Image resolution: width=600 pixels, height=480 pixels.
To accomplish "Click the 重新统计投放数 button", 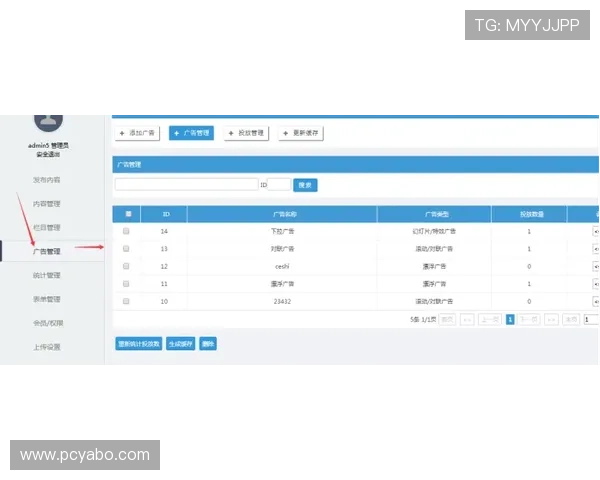I will point(138,343).
